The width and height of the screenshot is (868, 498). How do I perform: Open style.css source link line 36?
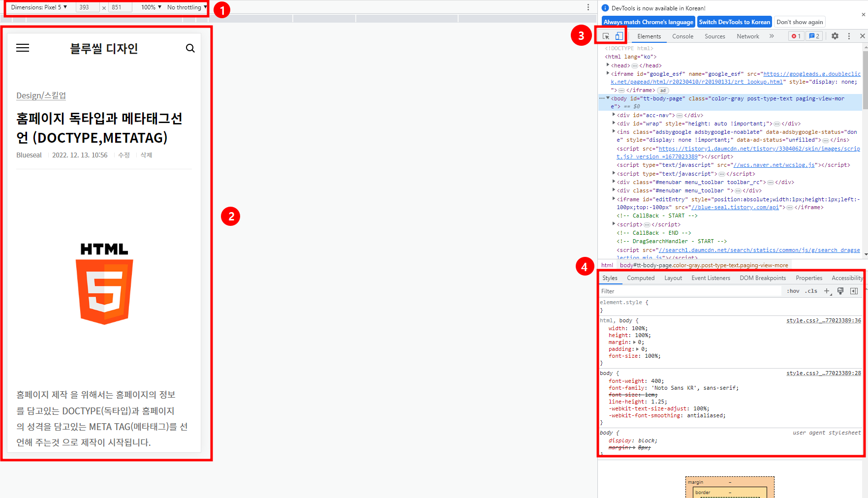(824, 320)
